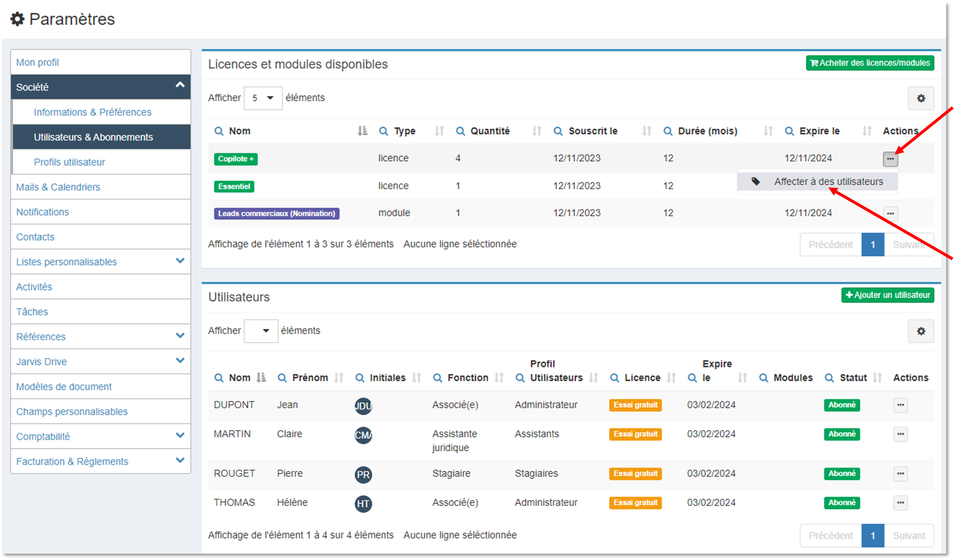Select the Essentiel licence badge

pos(234,186)
